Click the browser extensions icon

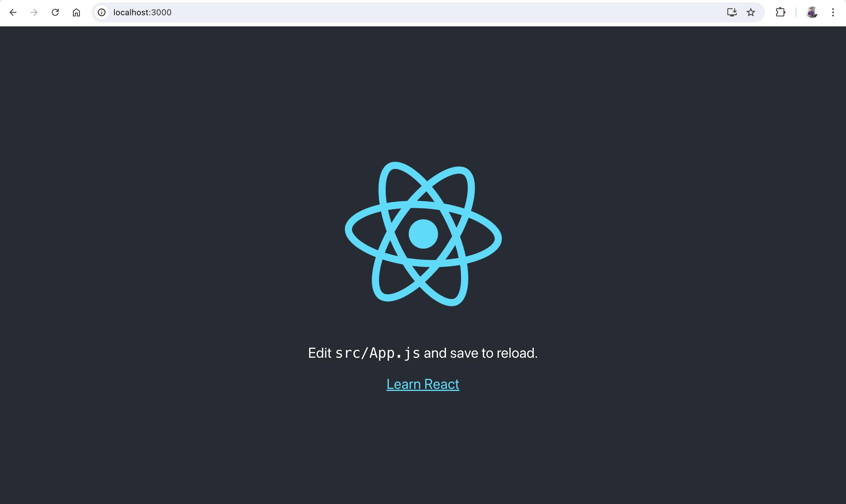pyautogui.click(x=780, y=12)
